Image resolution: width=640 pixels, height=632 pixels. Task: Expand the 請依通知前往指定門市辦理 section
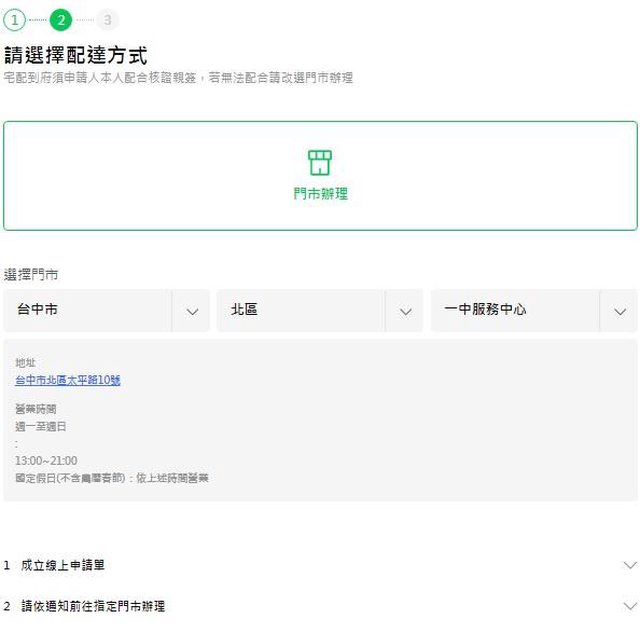pyautogui.click(x=93, y=606)
